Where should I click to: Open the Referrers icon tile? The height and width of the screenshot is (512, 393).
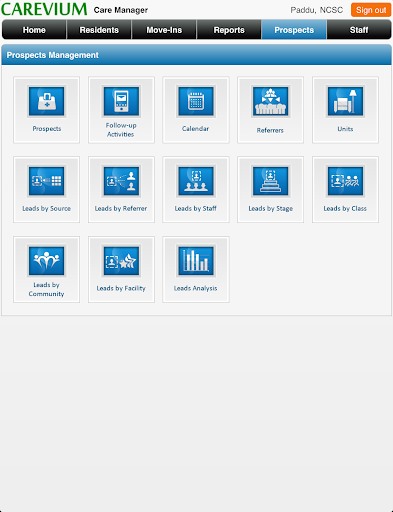point(270,101)
